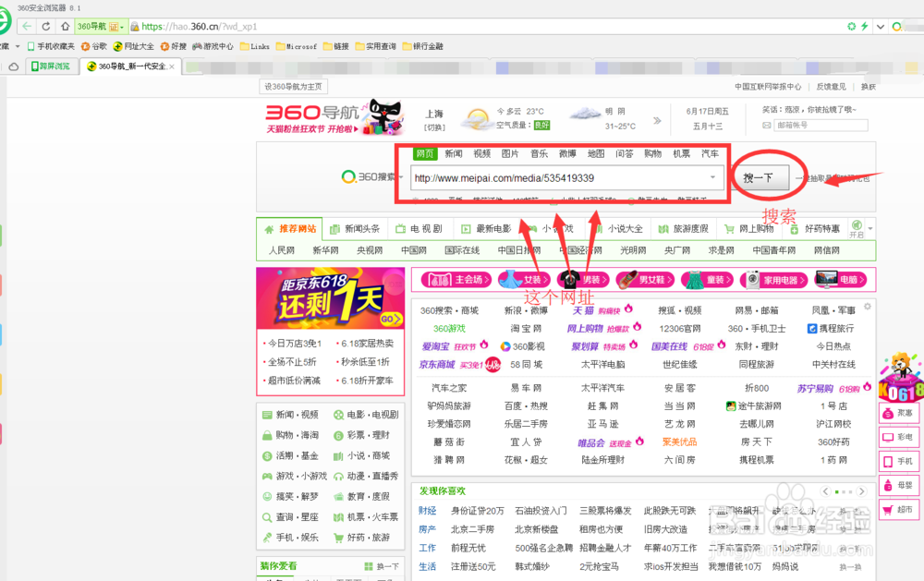
Task: Open the 聚惠 sidebar shortcut
Action: coord(899,413)
